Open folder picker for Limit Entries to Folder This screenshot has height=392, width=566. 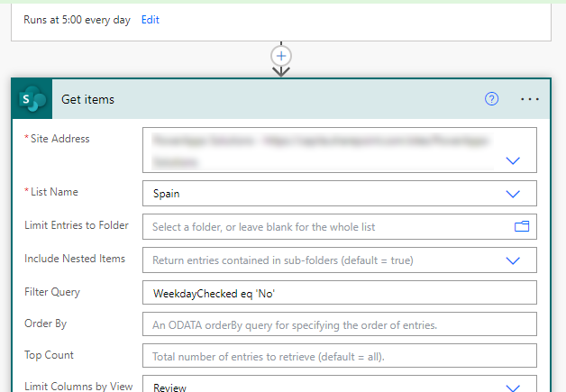[x=521, y=226]
